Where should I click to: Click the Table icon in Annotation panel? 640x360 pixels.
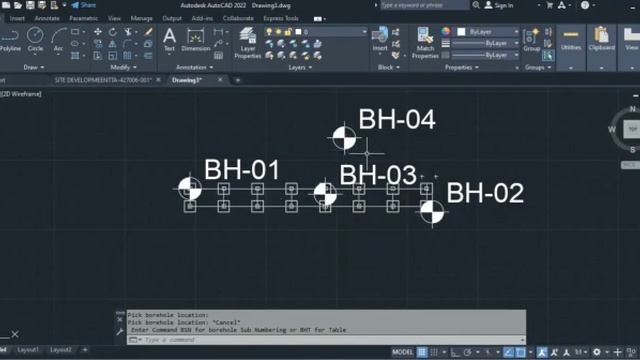tap(219, 56)
